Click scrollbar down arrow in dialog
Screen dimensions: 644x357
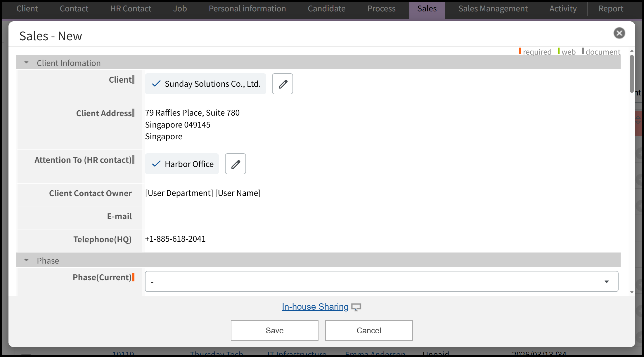631,292
